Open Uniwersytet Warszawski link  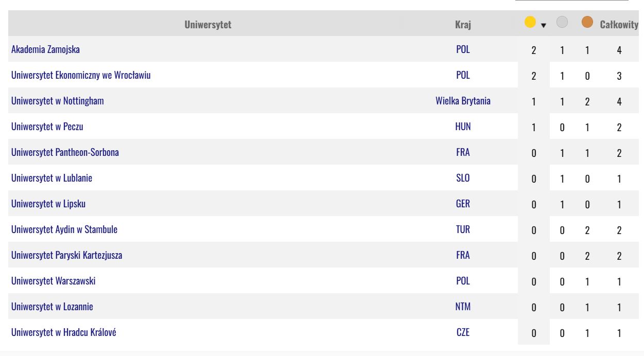click(54, 281)
